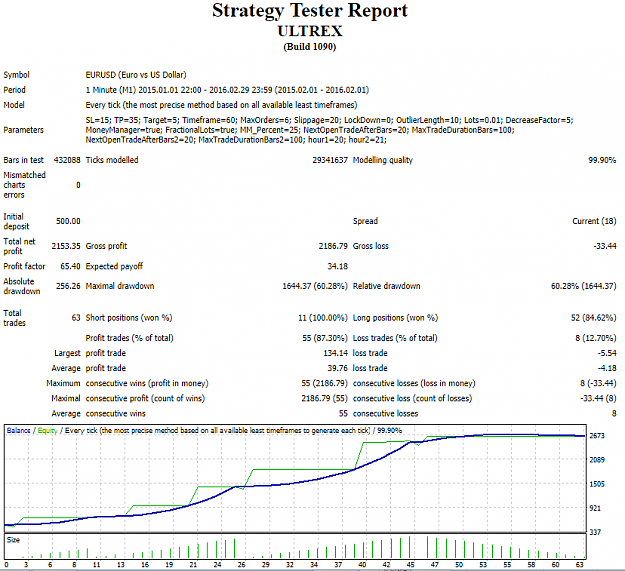Image resolution: width=625 pixels, height=571 pixels.
Task: Click the Period value 1 Minute (M1) line
Action: point(227,90)
